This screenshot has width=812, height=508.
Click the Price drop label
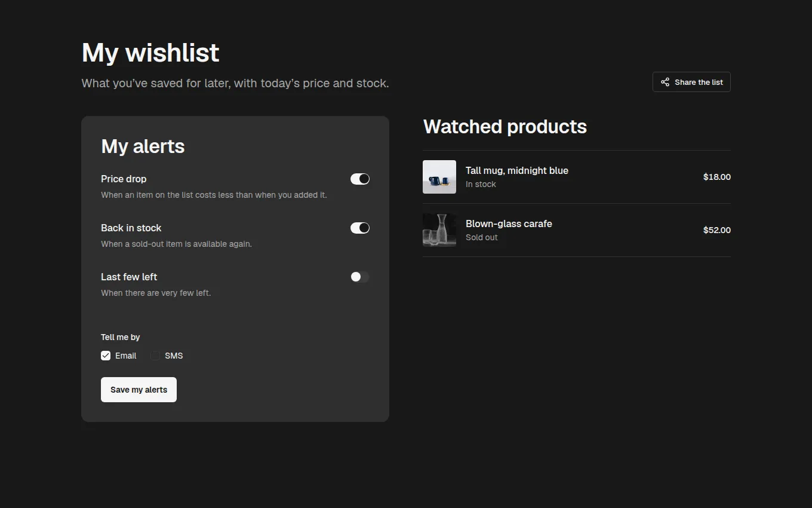[124, 179]
